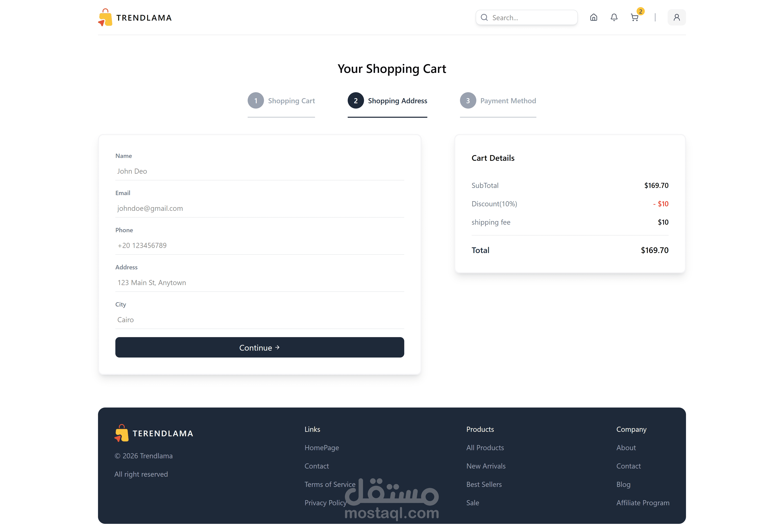Click the Trendlama header logo
The height and width of the screenshot is (532, 784).
point(135,18)
